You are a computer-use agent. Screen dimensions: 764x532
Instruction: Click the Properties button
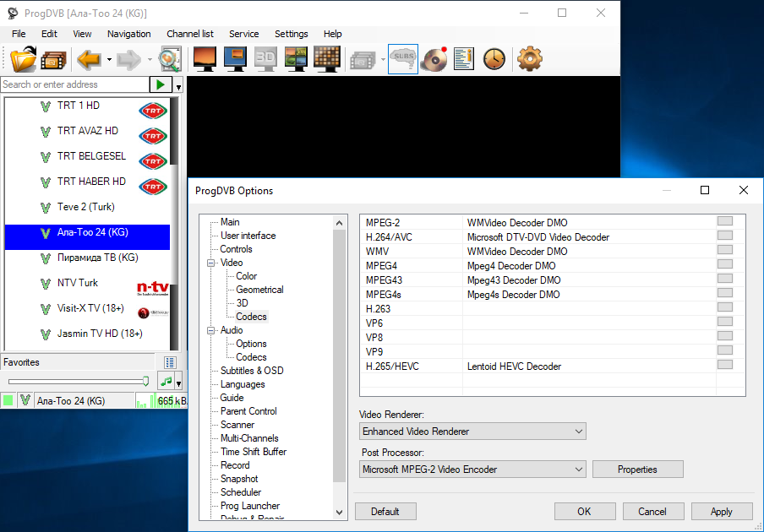pos(638,470)
